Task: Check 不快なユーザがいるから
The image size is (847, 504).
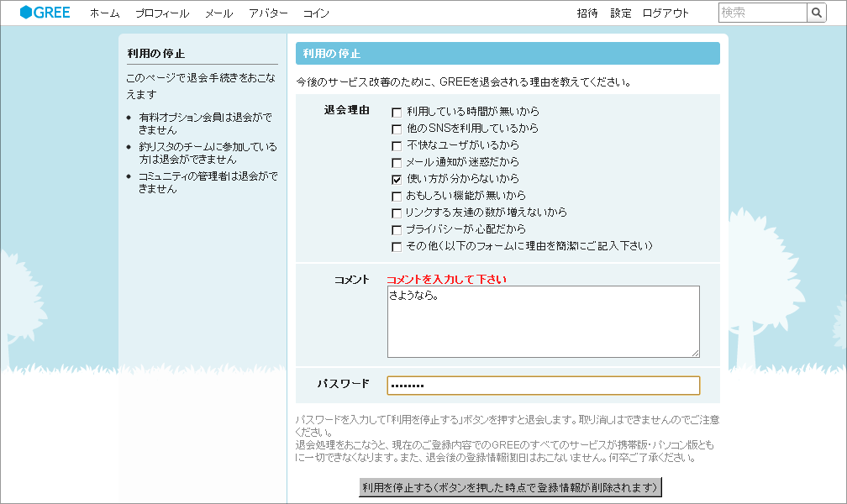Action: coord(397,146)
